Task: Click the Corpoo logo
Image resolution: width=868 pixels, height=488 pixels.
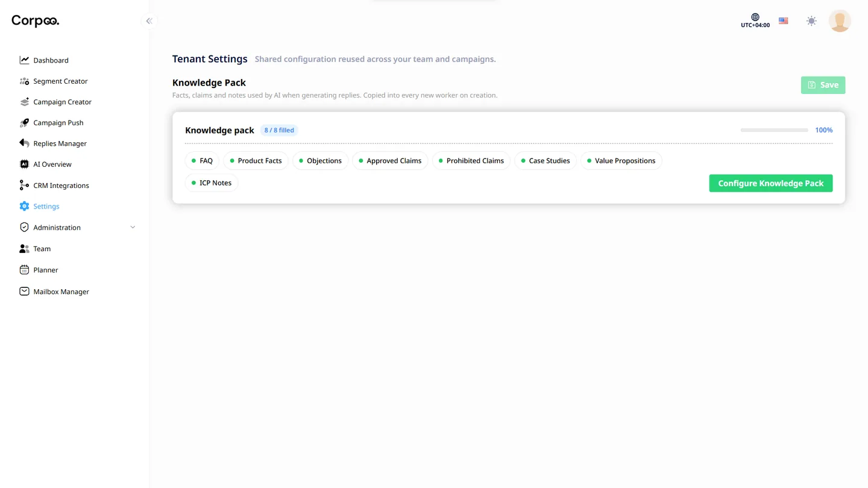Action: point(36,21)
